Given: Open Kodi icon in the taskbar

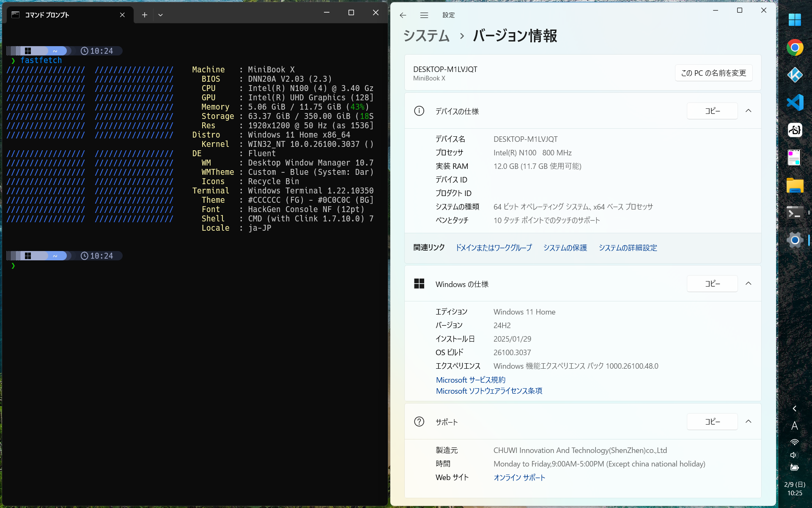Looking at the screenshot, I should (795, 75).
